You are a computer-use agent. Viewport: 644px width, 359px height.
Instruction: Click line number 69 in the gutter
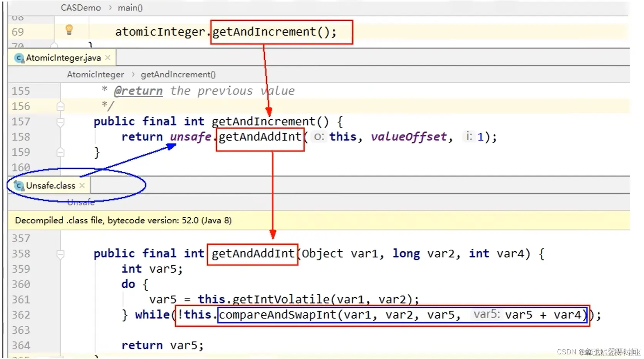[18, 32]
